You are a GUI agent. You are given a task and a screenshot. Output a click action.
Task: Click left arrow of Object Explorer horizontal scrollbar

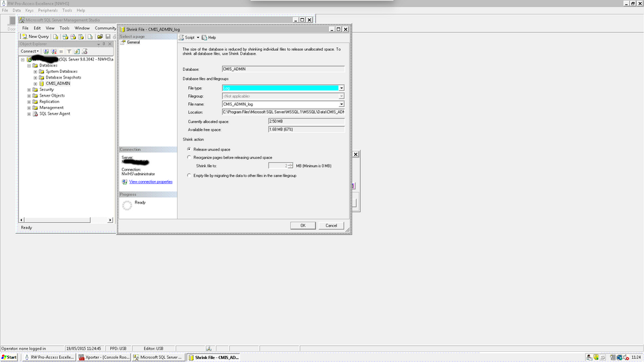coord(22,220)
